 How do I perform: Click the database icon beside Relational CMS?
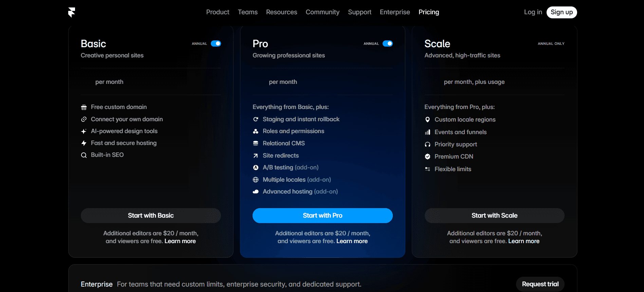coord(256,143)
